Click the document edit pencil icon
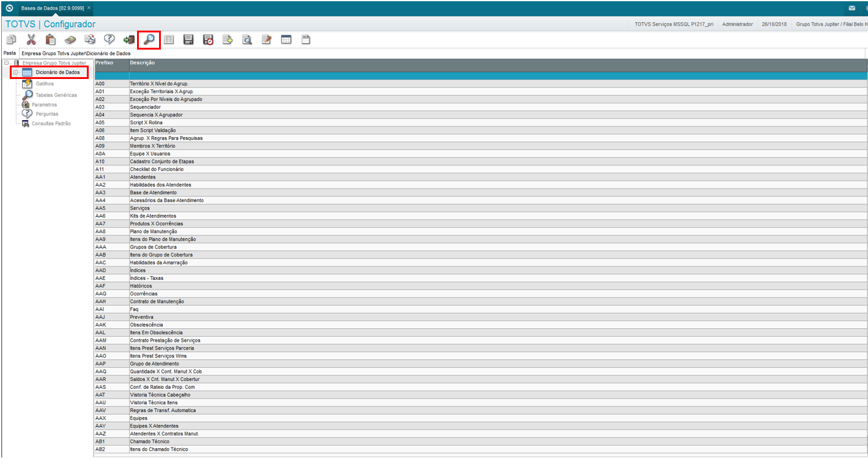Viewport: 868px width, 458px height. [267, 40]
